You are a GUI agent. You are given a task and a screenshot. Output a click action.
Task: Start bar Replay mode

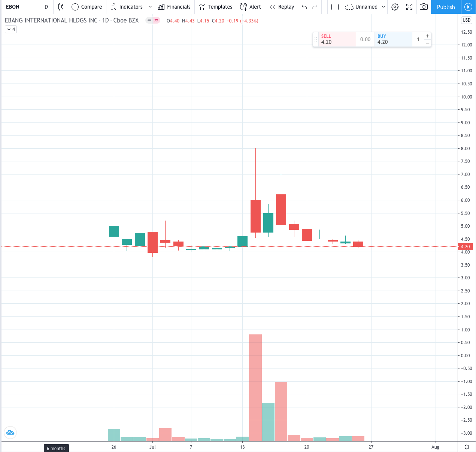click(282, 7)
